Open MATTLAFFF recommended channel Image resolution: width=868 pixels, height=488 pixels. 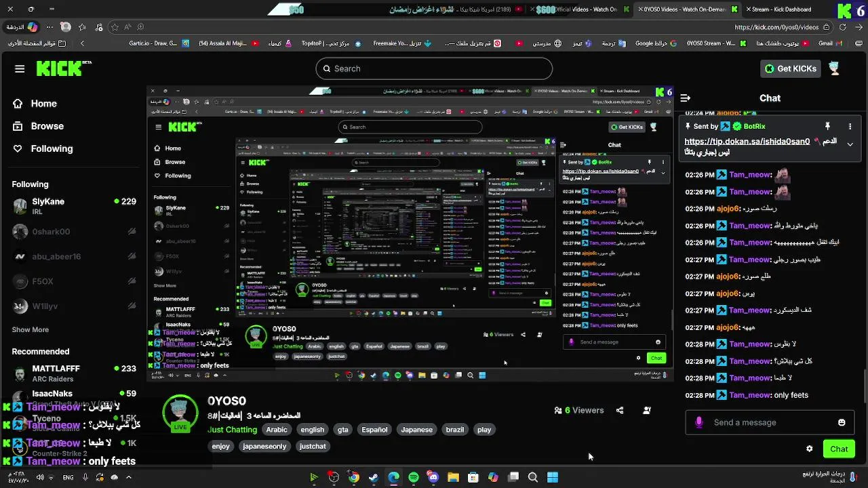tap(73, 373)
